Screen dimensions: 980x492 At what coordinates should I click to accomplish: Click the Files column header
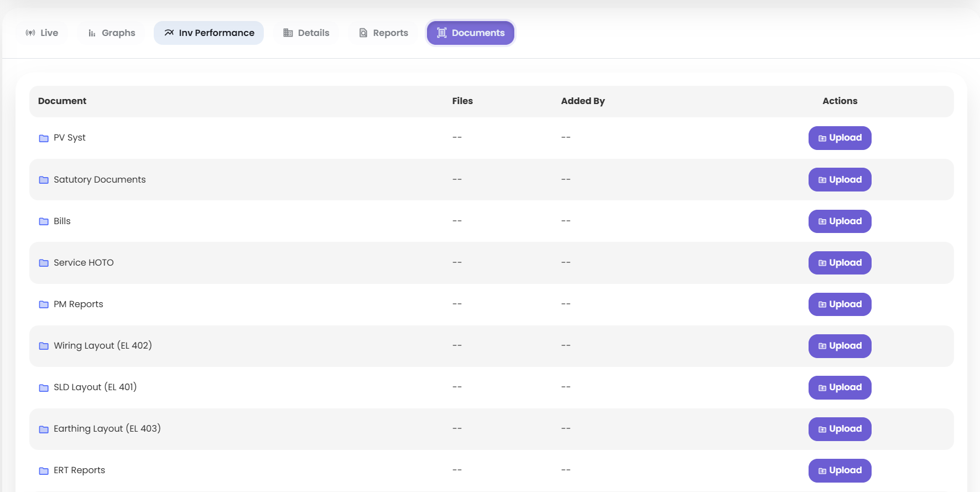click(462, 101)
